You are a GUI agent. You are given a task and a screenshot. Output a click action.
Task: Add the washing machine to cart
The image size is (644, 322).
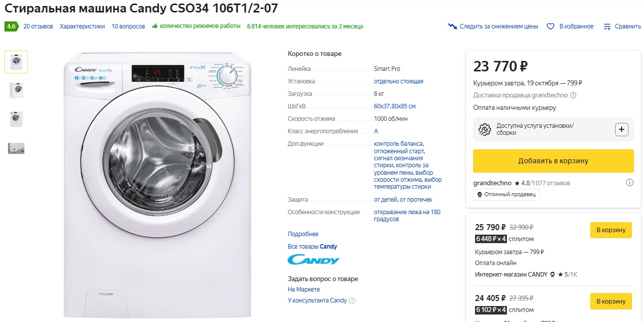[x=553, y=161]
